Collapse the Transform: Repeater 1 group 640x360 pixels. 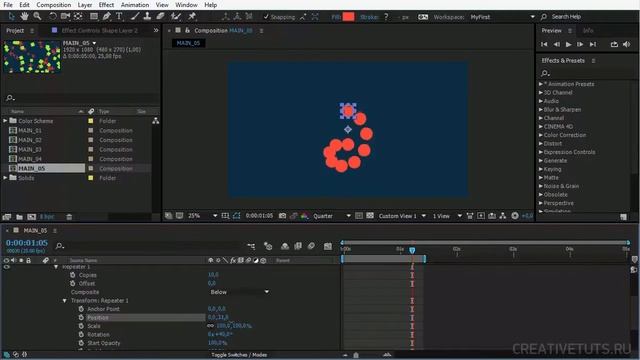point(64,300)
